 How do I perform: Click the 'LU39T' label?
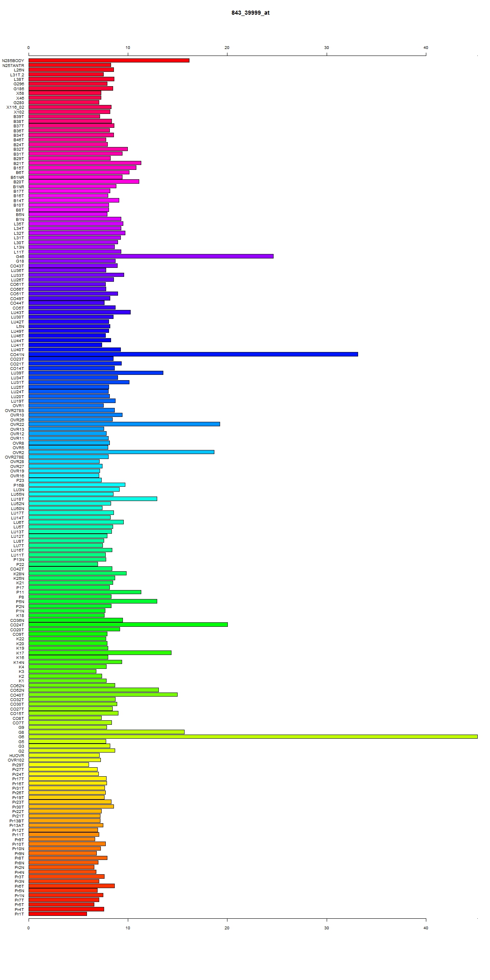click(x=18, y=373)
